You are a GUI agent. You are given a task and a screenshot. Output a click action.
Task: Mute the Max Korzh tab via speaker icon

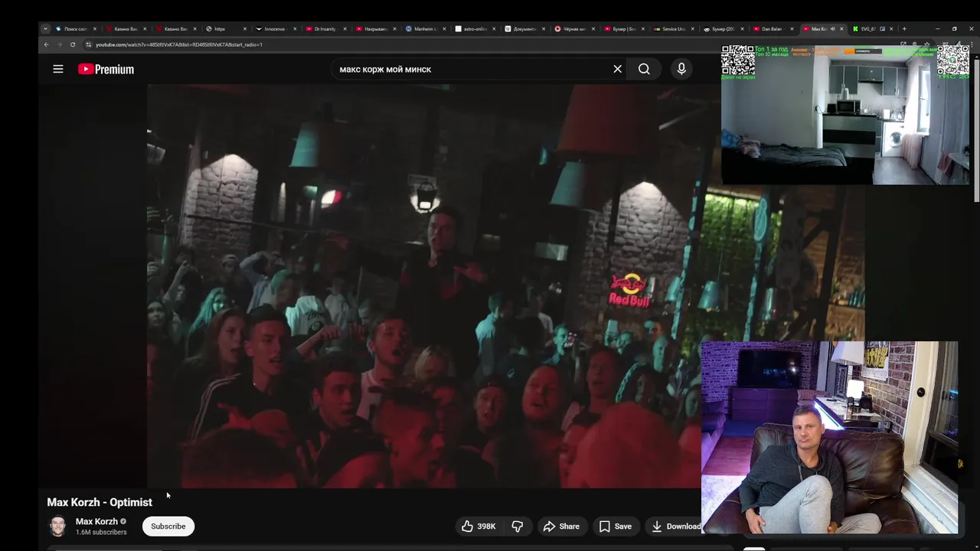point(833,29)
